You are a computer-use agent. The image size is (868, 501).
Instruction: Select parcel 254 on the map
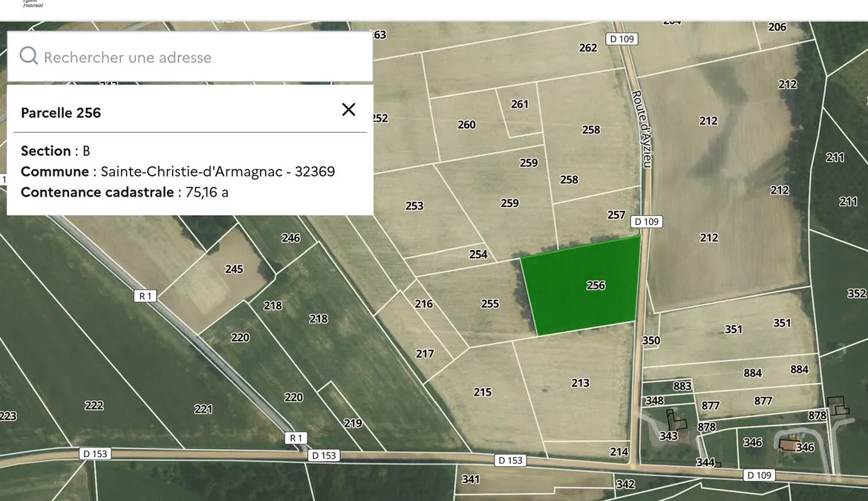(478, 254)
